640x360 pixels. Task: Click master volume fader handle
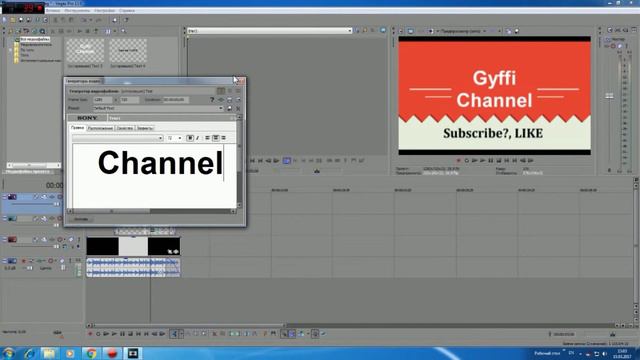pos(609,96)
